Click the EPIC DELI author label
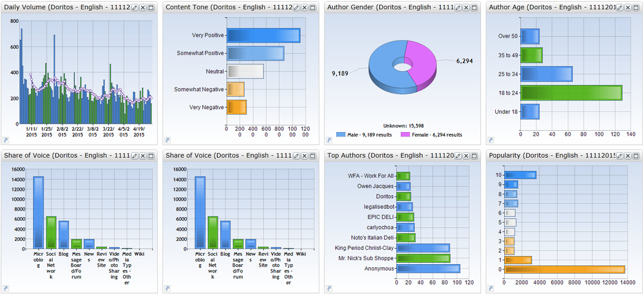This screenshot has width=644, height=295. pos(381,217)
